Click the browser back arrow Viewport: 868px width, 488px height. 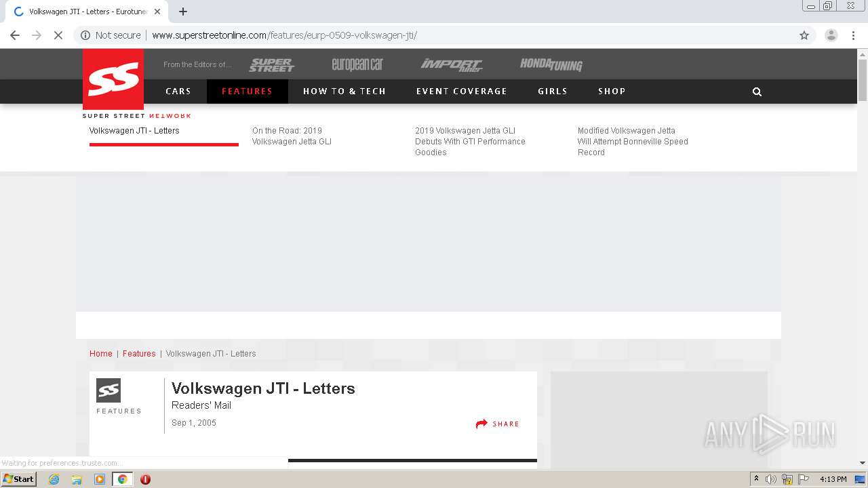pos(15,35)
